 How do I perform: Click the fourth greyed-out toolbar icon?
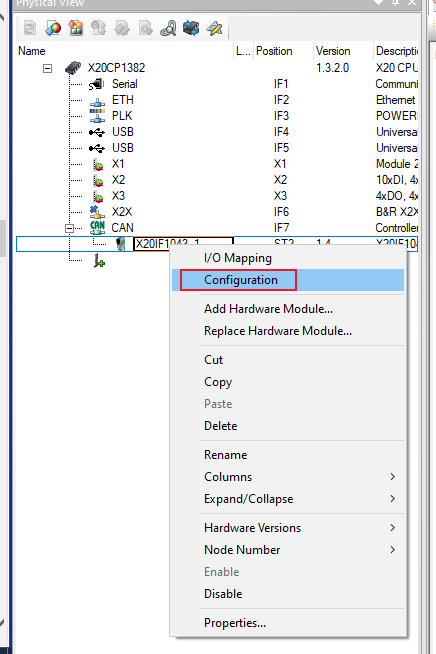(99, 28)
